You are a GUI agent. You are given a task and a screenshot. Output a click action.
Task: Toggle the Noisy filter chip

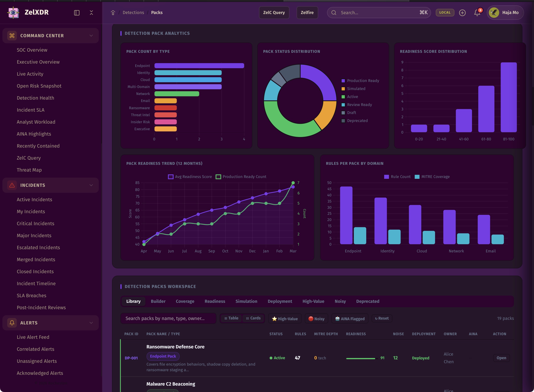pyautogui.click(x=316, y=319)
